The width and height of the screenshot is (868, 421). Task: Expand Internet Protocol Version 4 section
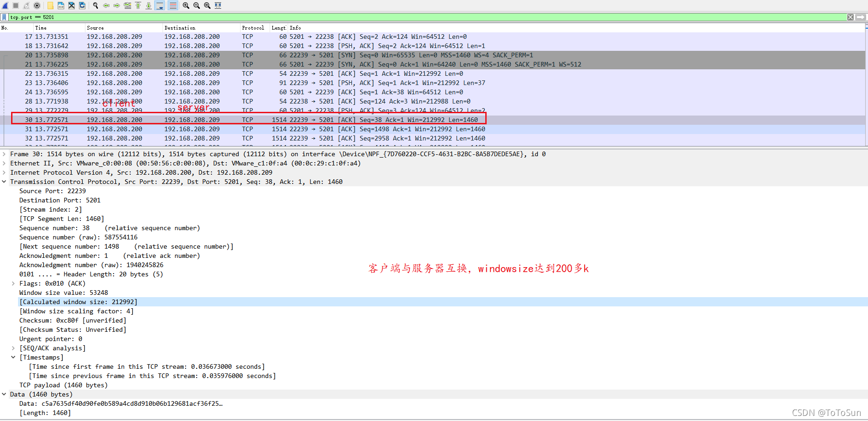[x=4, y=172]
